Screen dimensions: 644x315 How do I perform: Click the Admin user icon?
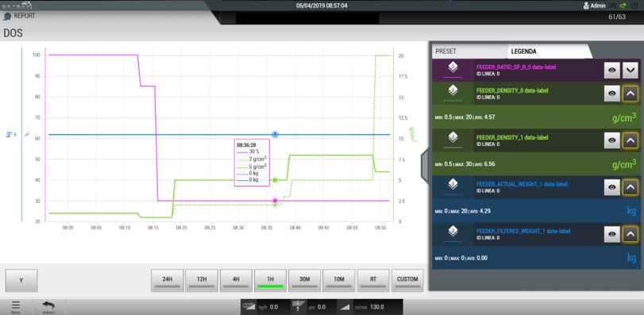pyautogui.click(x=586, y=6)
